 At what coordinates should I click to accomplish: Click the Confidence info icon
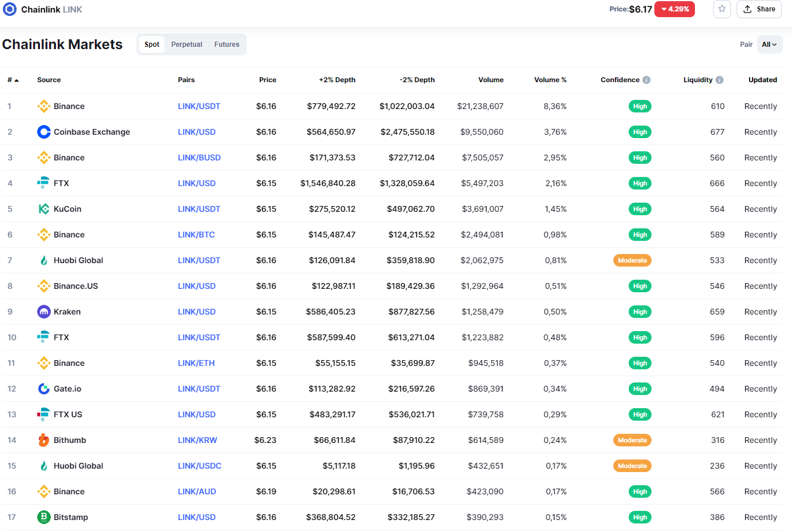(646, 80)
